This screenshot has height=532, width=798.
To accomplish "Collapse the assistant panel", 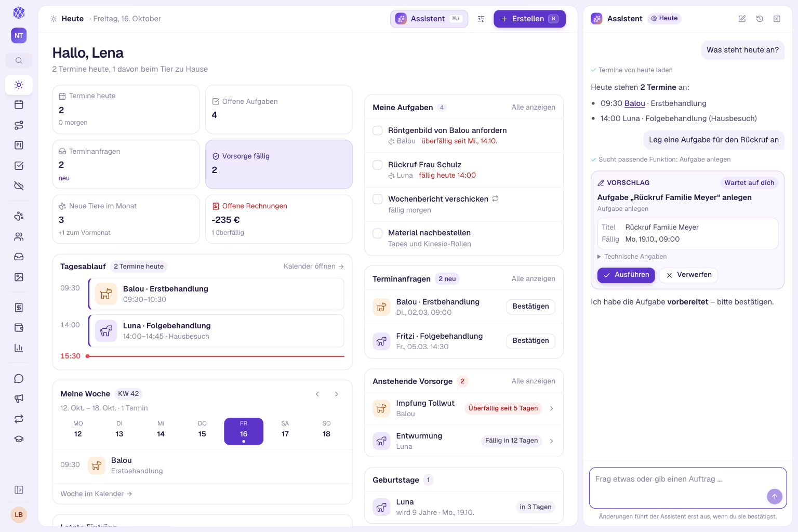I will coord(777,19).
